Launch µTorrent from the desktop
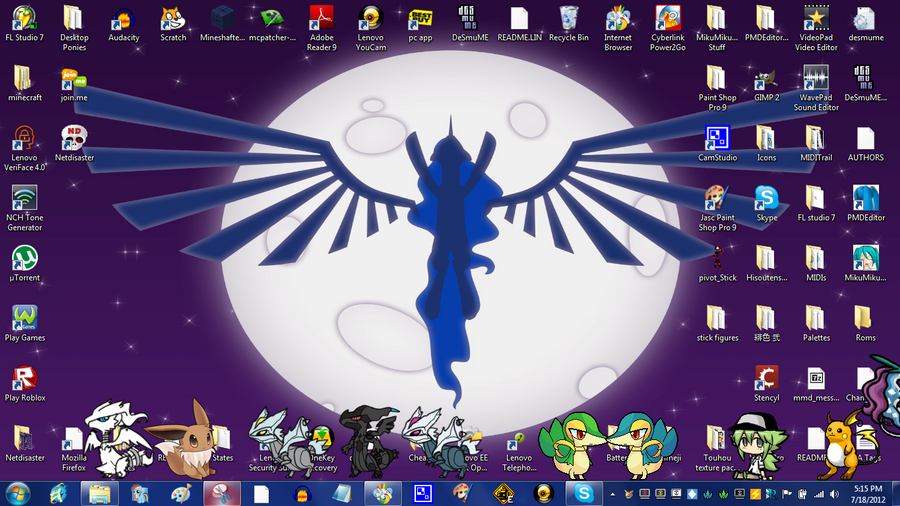Image resolution: width=900 pixels, height=506 pixels. (x=25, y=263)
